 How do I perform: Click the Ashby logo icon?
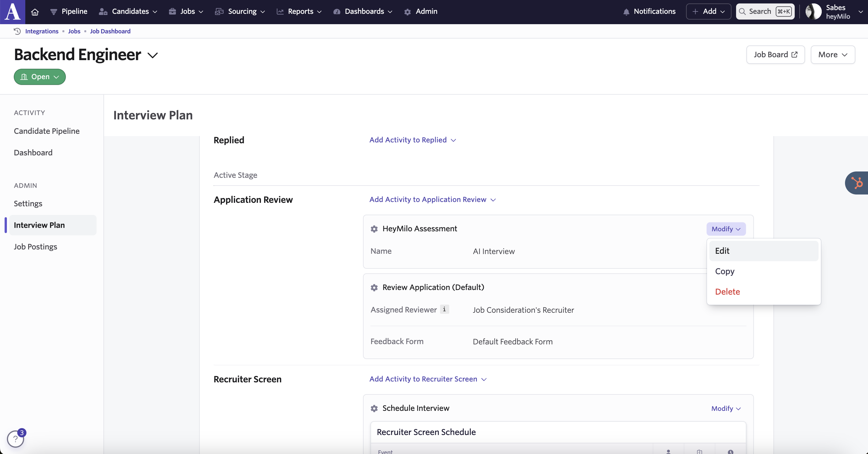[x=12, y=12]
